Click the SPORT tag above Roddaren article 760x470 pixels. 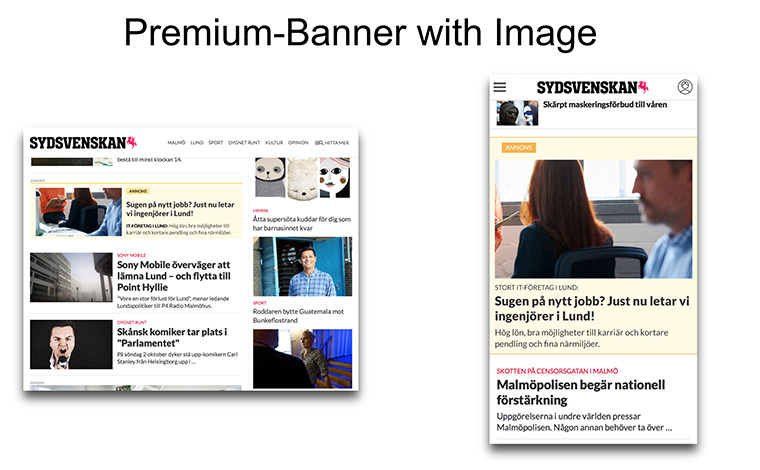259,303
